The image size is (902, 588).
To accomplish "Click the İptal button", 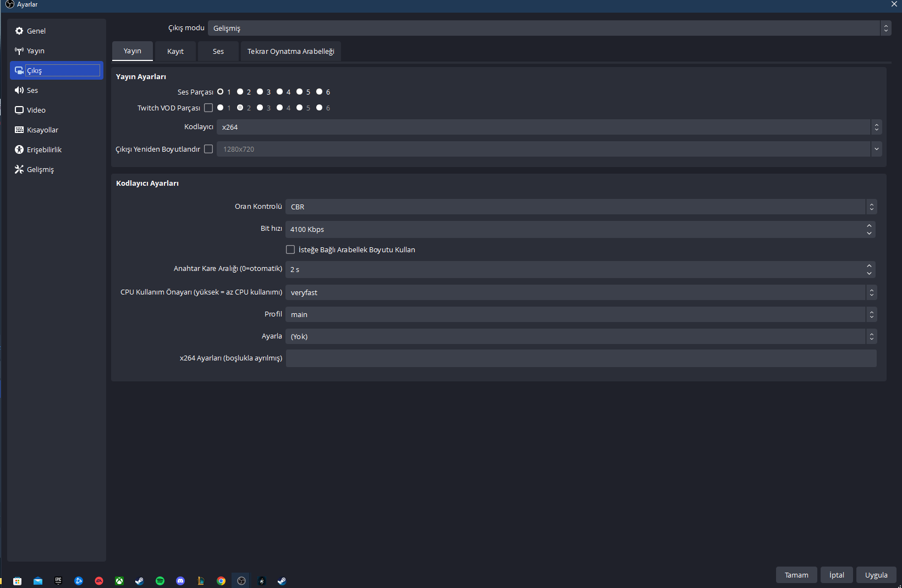I will pos(837,575).
